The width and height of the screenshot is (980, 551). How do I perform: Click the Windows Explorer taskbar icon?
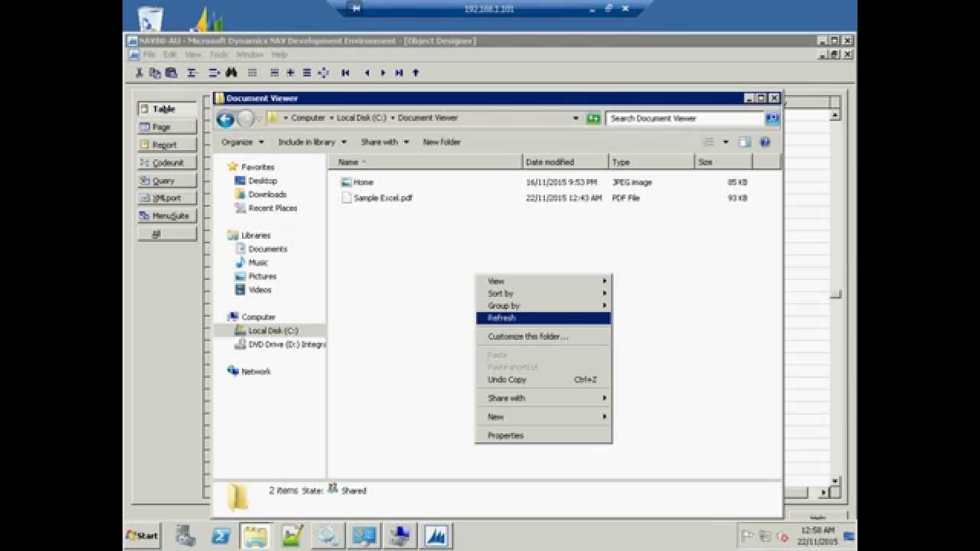255,536
